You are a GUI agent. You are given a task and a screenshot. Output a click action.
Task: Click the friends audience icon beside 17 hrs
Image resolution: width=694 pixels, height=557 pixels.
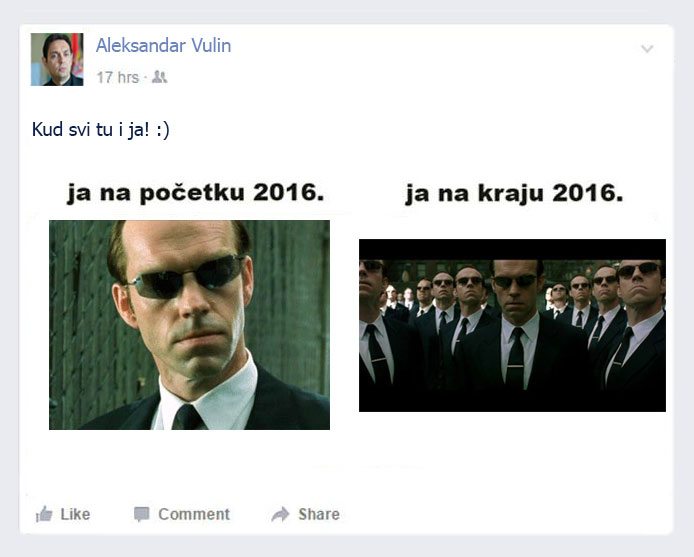coord(159,77)
